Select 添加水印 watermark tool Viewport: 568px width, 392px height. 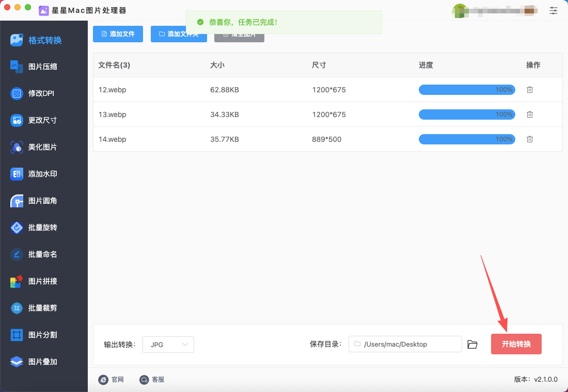coord(42,174)
